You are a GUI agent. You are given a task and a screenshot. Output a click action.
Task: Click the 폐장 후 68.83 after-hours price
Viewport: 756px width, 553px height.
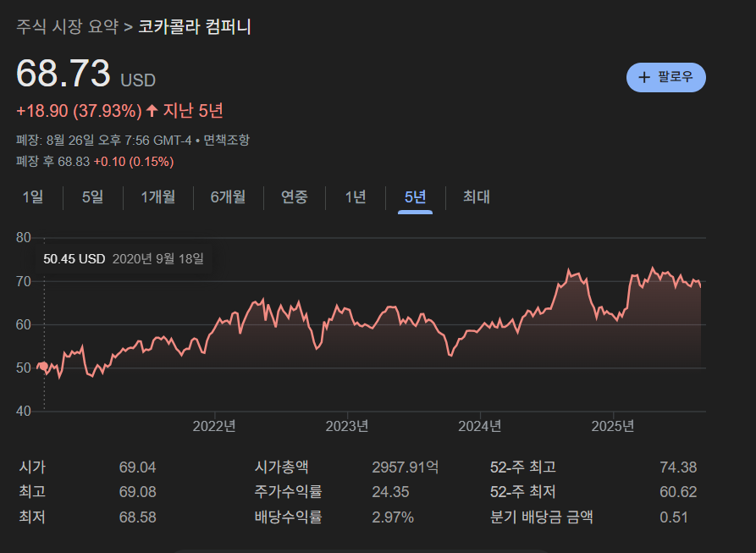(x=53, y=162)
